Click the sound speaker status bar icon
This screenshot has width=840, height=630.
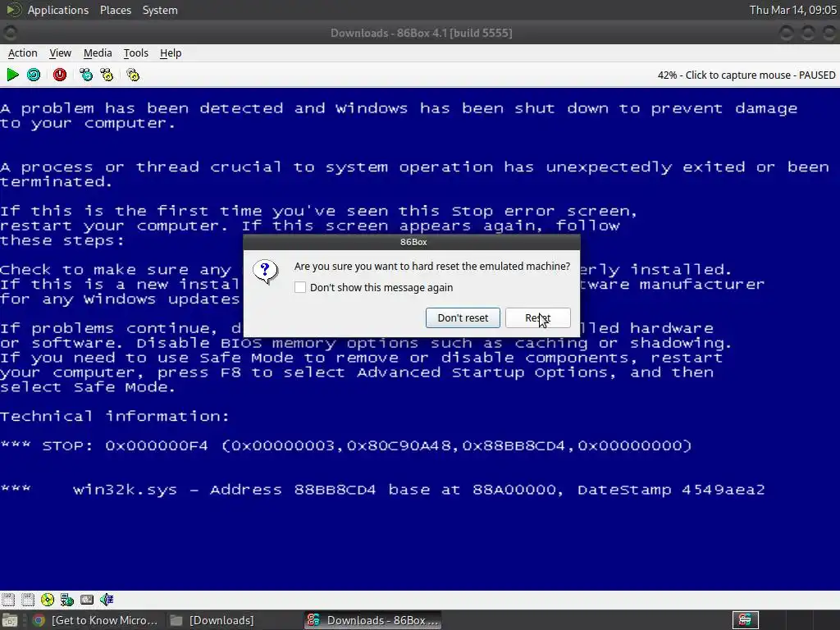point(107,600)
